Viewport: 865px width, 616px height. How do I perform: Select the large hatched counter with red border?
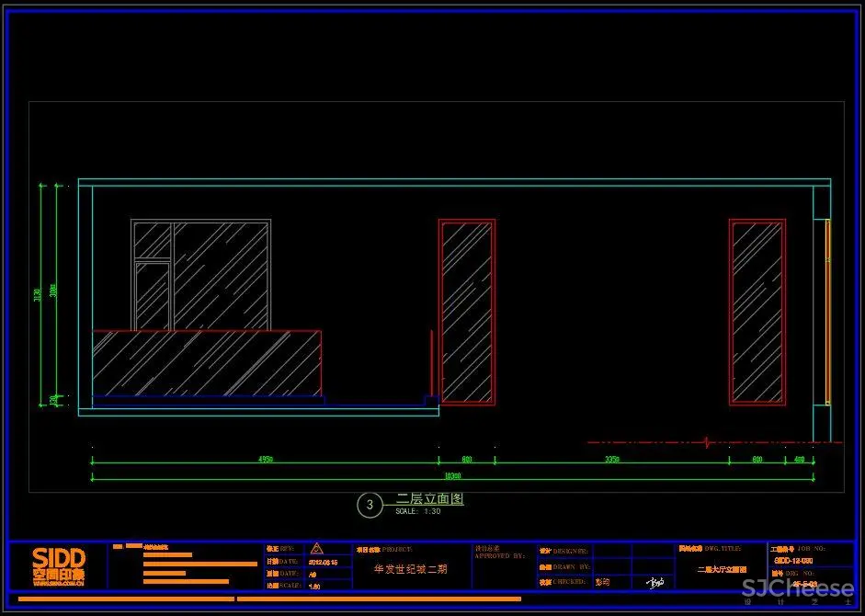[x=207, y=363]
